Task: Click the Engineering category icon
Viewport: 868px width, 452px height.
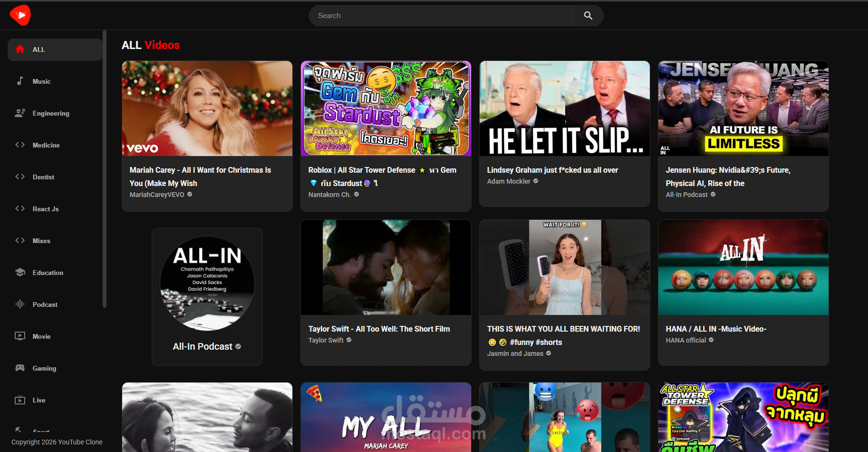Action: tap(20, 113)
